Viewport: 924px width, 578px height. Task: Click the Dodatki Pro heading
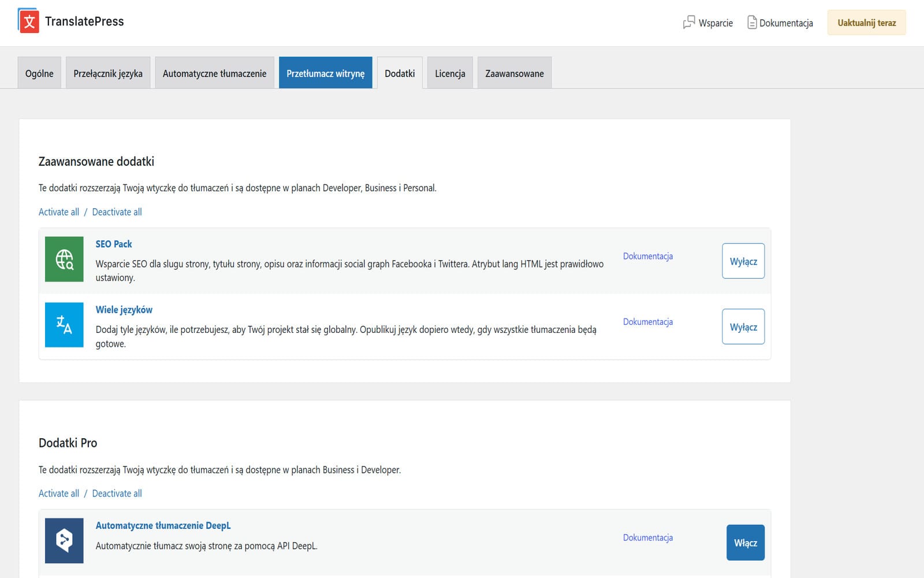coord(68,443)
